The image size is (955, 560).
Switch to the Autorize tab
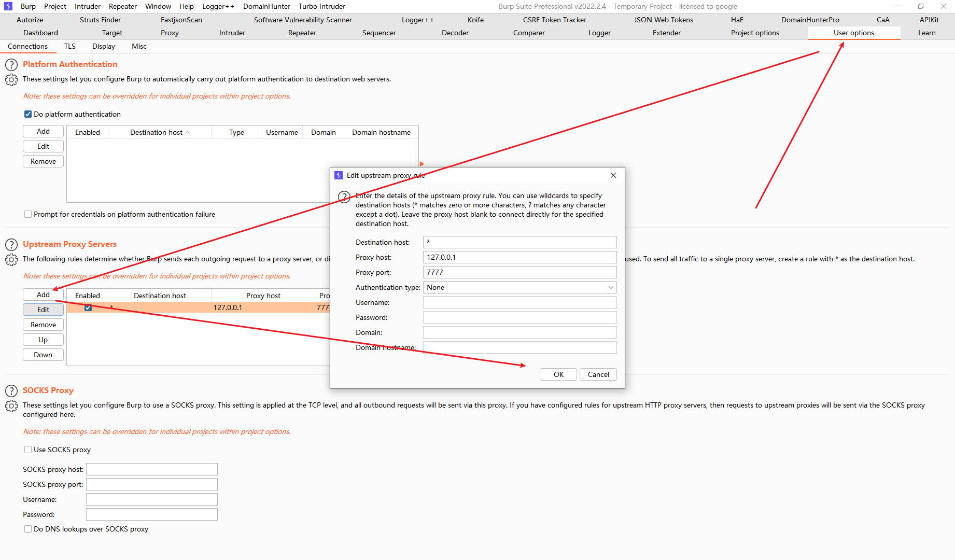pos(30,20)
